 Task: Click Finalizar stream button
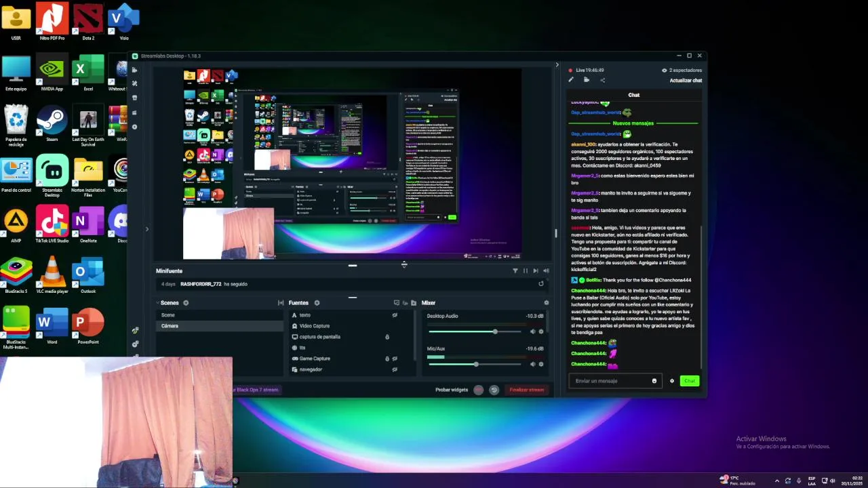click(x=527, y=390)
